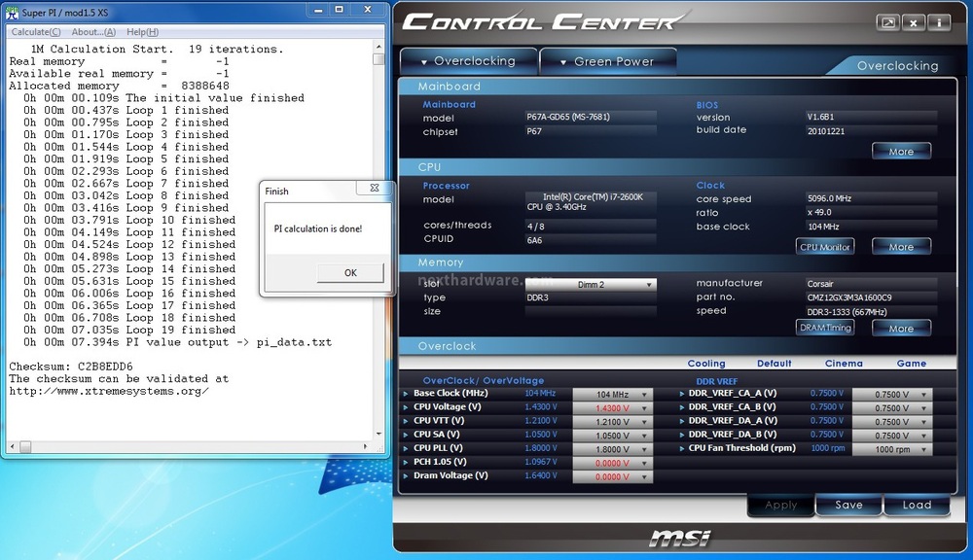Open the PCH 1.05 voltage dropdown
Viewport: 973px width, 560px height.
tap(612, 463)
